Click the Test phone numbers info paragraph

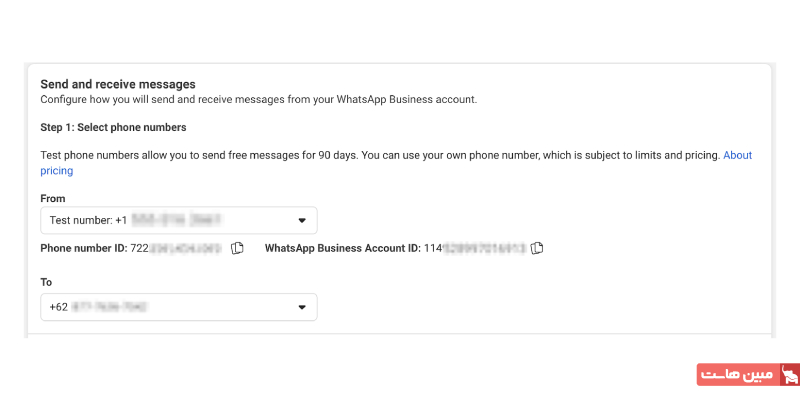pyautogui.click(x=380, y=156)
